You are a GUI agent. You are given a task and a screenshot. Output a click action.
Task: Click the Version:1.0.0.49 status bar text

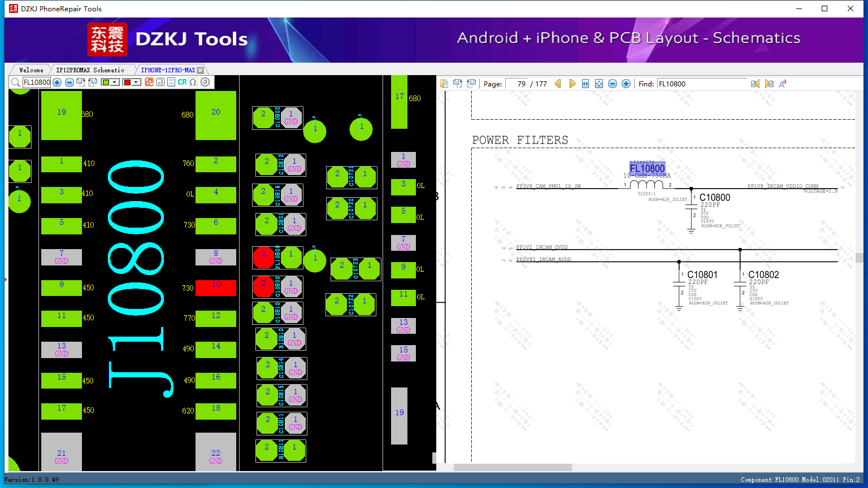31,480
